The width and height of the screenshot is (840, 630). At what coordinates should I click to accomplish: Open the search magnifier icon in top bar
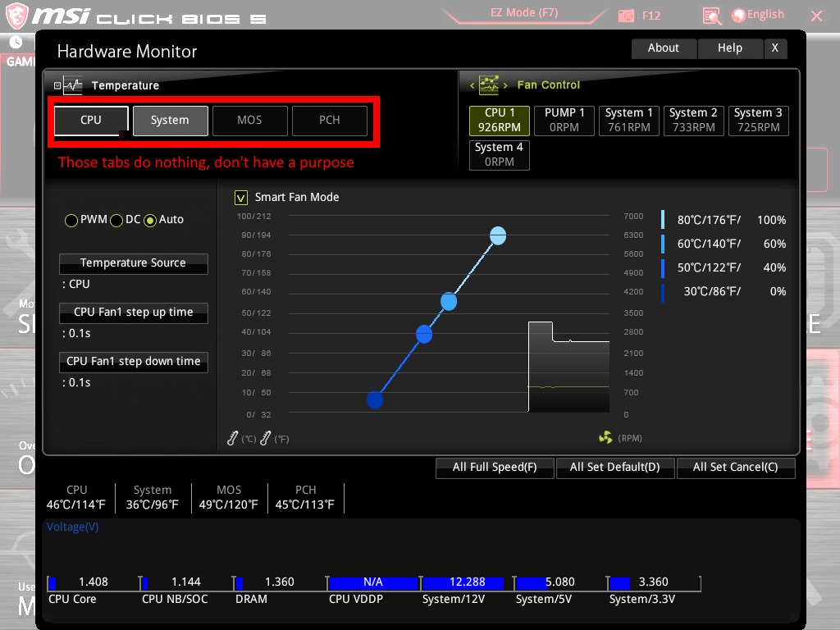(x=712, y=16)
